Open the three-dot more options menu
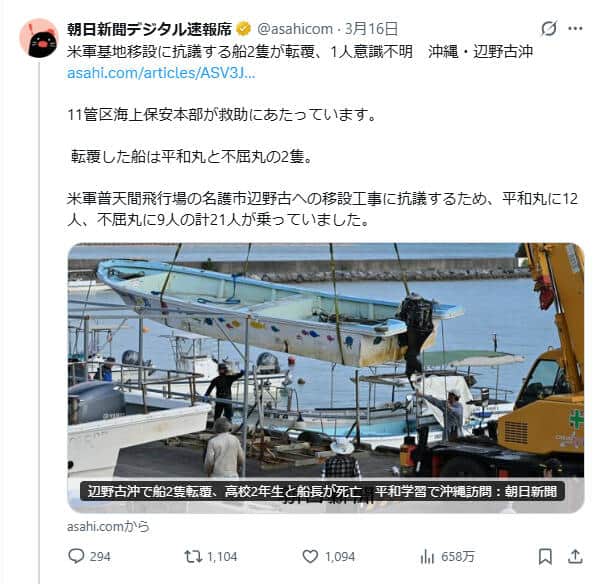 click(x=575, y=28)
